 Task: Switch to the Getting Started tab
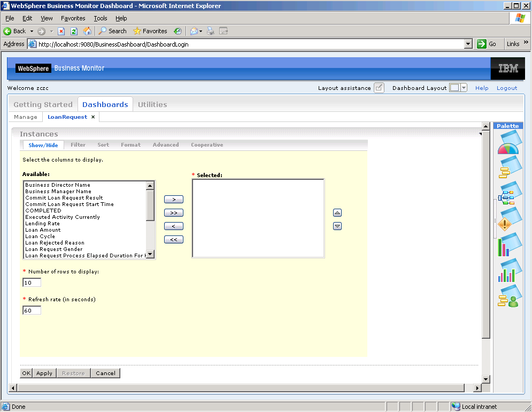(43, 105)
